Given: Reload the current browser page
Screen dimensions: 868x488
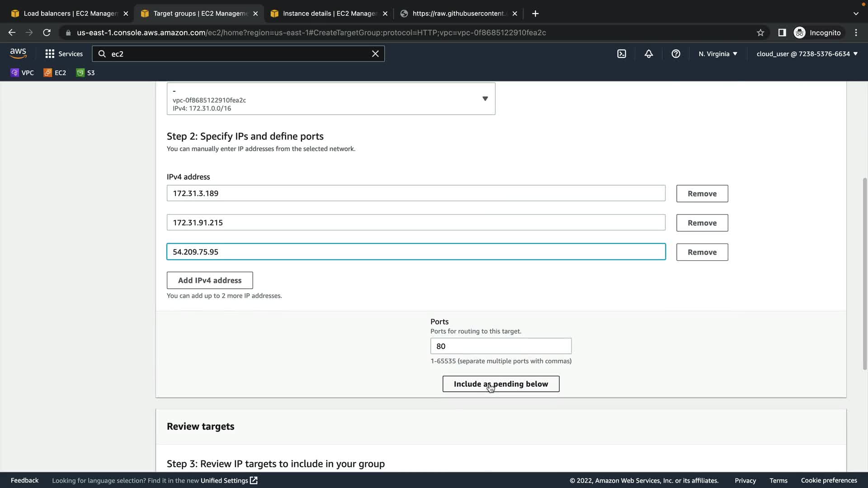Looking at the screenshot, I should coord(47,33).
